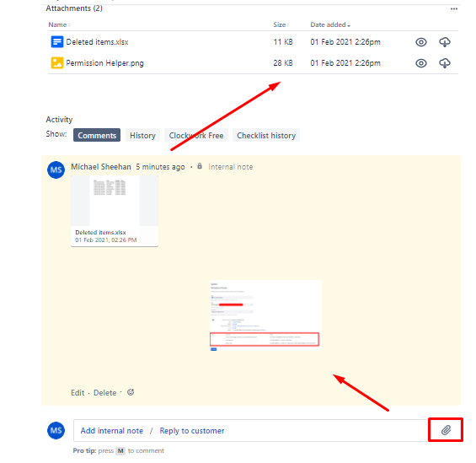Switch to the Checklist history tab
The height and width of the screenshot is (463, 476).
(266, 135)
